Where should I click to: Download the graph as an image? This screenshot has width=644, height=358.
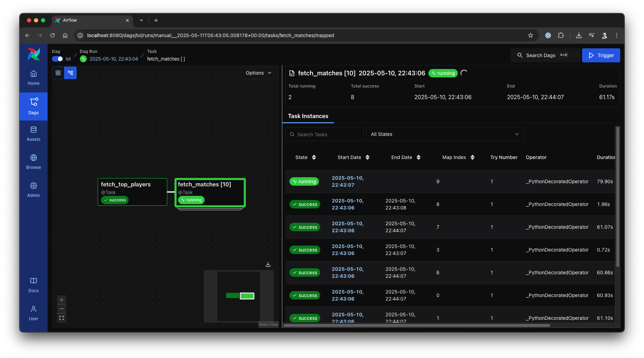[268, 264]
